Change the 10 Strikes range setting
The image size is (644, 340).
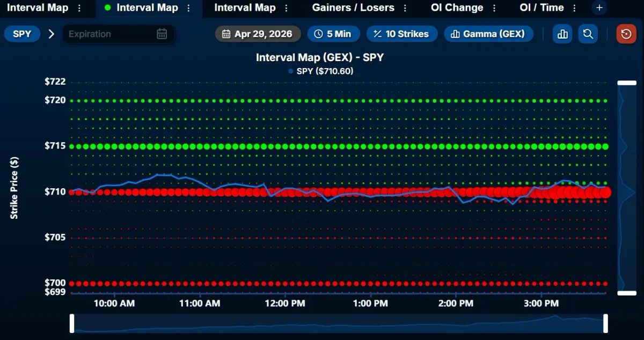[x=401, y=34]
